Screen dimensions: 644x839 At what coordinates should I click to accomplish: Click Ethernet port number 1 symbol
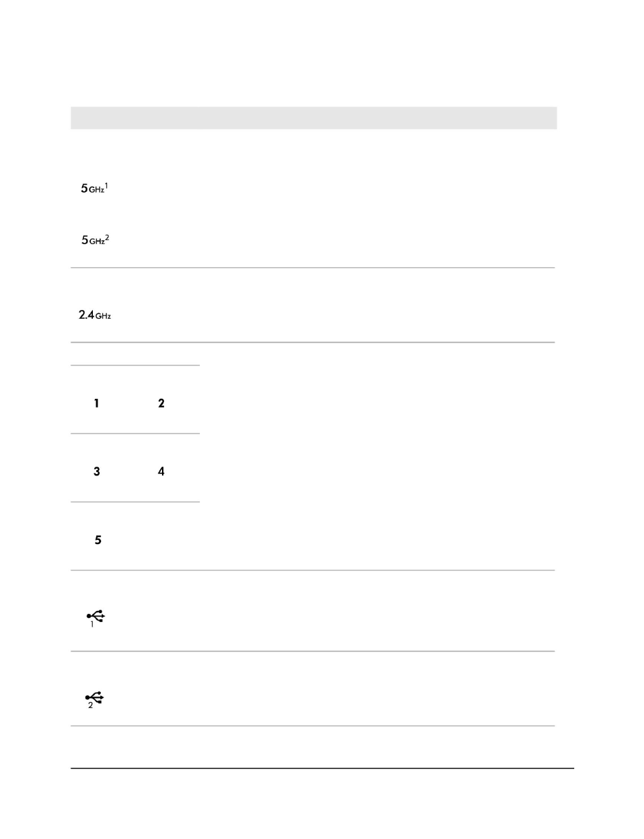(96, 403)
